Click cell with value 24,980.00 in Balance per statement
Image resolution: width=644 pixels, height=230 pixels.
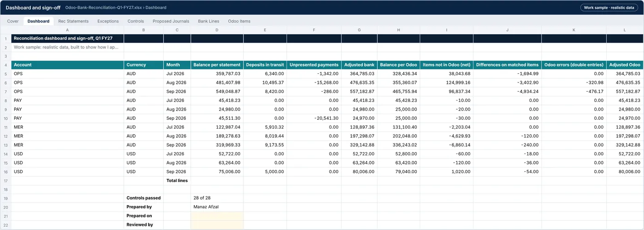coord(217,109)
